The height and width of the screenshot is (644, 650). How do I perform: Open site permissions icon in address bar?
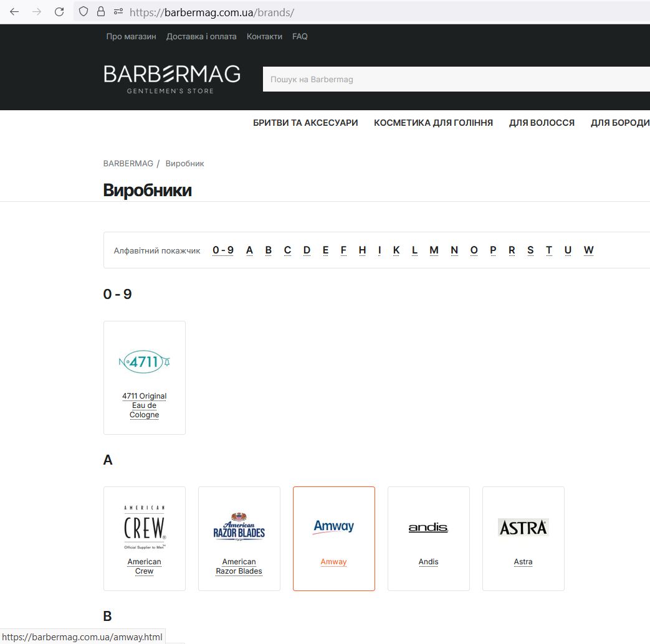click(x=118, y=12)
